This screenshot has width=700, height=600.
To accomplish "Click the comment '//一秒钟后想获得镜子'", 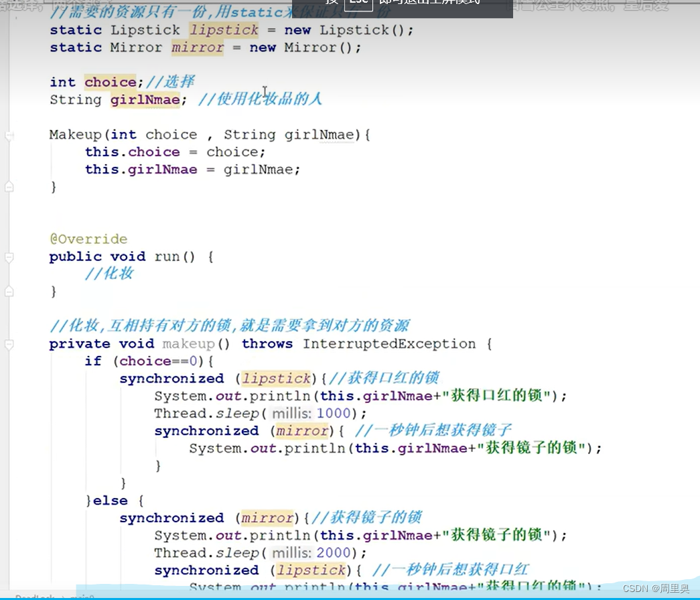I will click(433, 430).
